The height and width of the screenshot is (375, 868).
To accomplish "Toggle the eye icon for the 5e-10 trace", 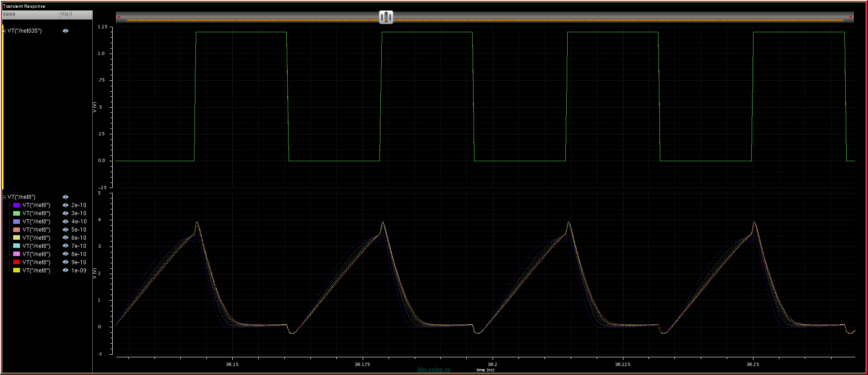I will tap(65, 230).
